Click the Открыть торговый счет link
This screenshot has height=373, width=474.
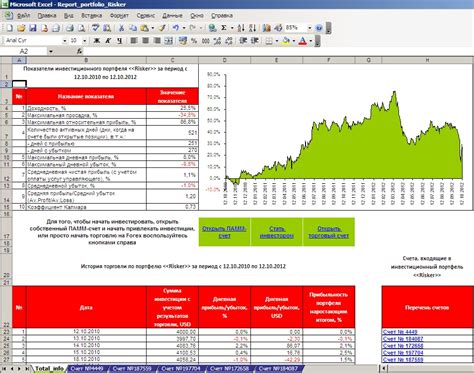[x=329, y=232]
